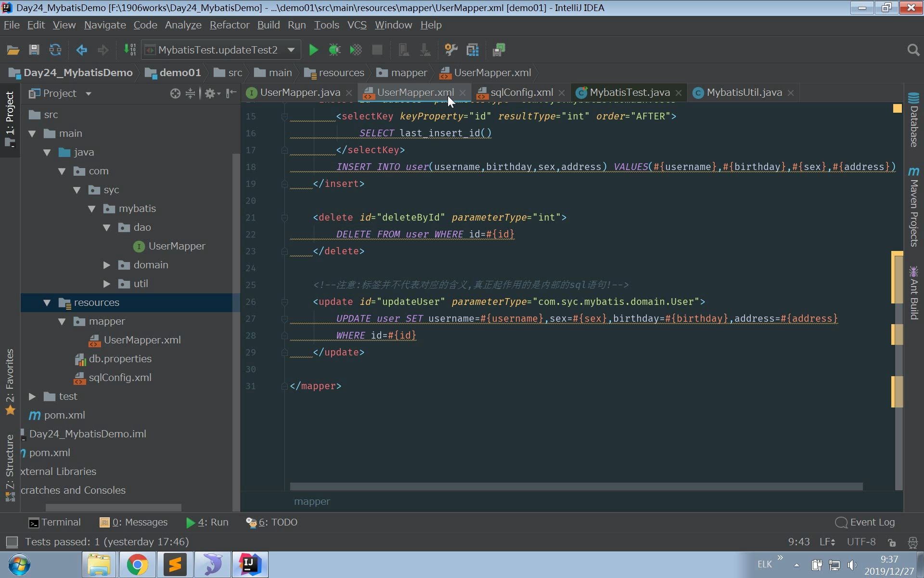Open the Refactor menu
This screenshot has width=924, height=578.
pyautogui.click(x=229, y=25)
